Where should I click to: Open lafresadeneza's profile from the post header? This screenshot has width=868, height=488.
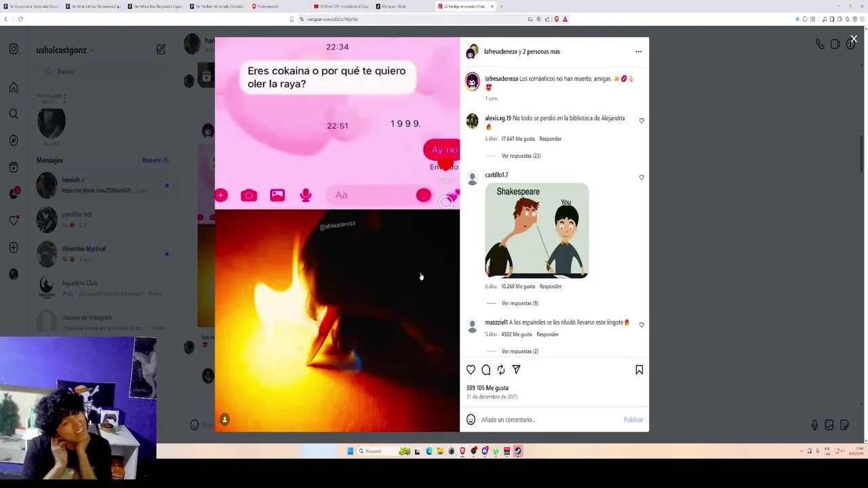501,52
